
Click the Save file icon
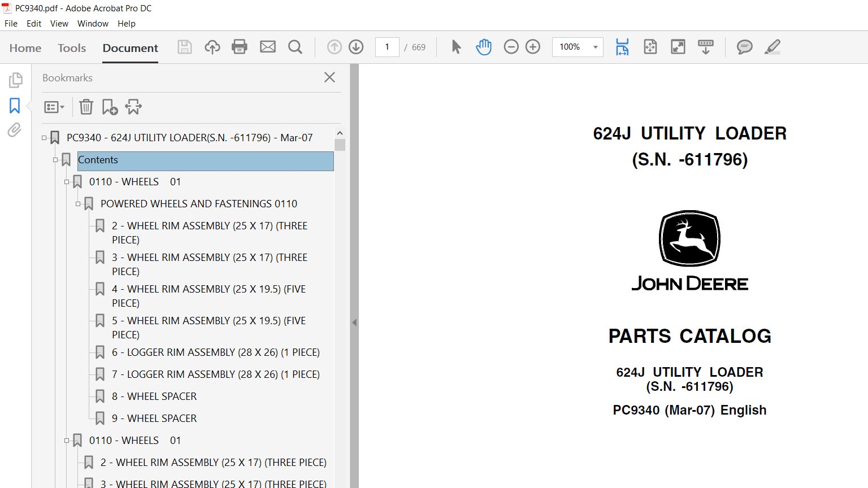pos(185,47)
